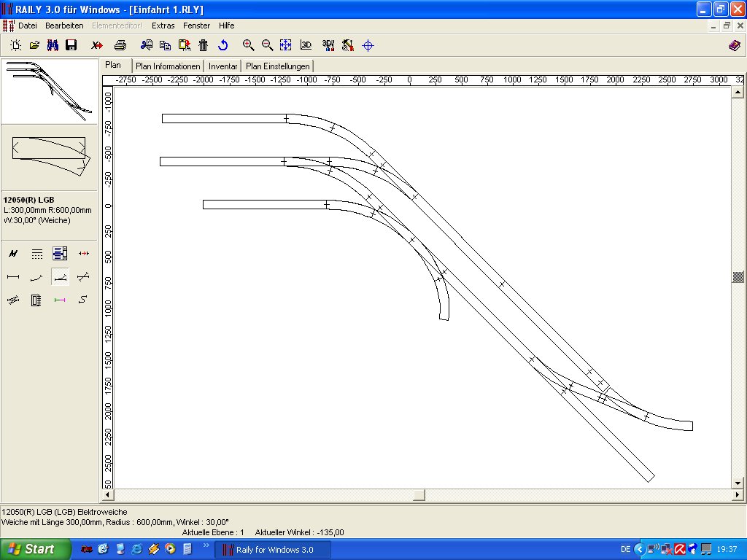Switch to the Plan Informationen tab
The image size is (747, 560).
coord(168,66)
